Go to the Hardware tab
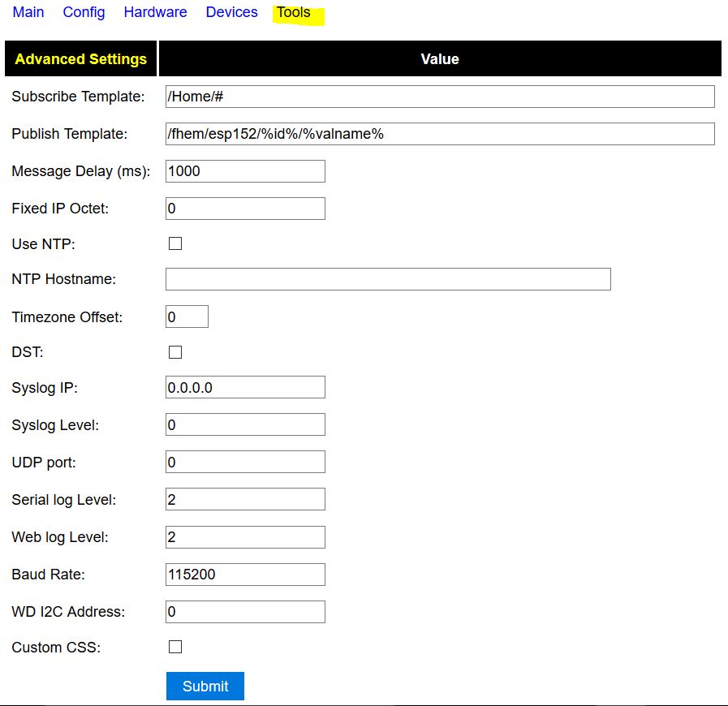 (x=155, y=12)
